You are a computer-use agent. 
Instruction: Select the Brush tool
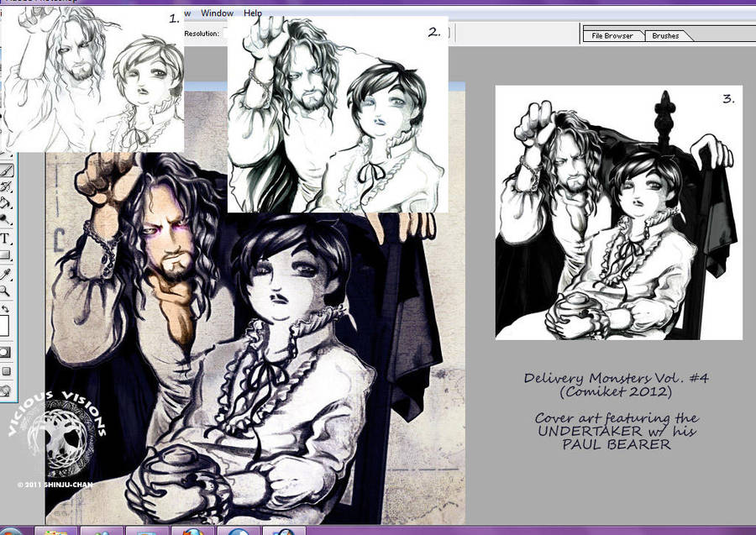pyautogui.click(x=6, y=170)
